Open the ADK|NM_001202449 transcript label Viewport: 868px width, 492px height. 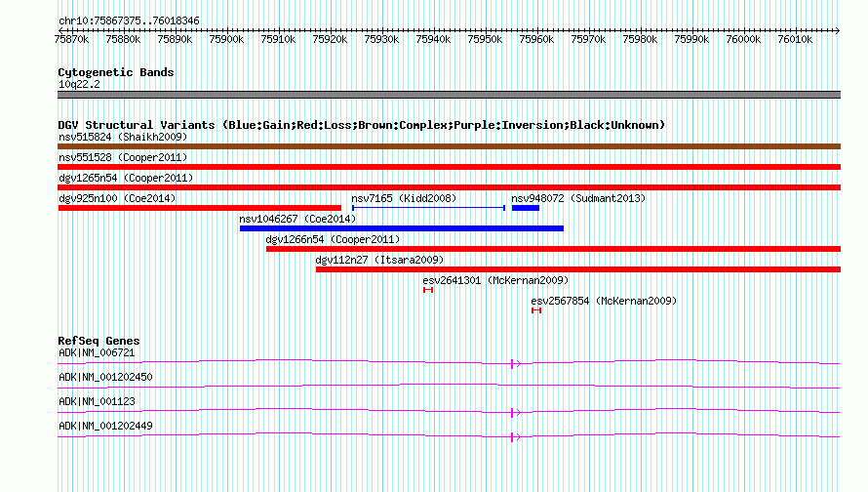point(105,426)
